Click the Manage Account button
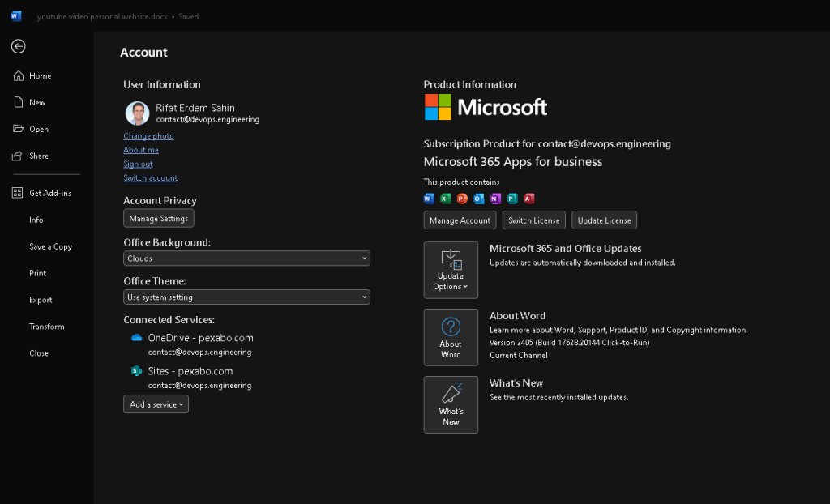Viewport: 830px width, 504px height. point(460,220)
